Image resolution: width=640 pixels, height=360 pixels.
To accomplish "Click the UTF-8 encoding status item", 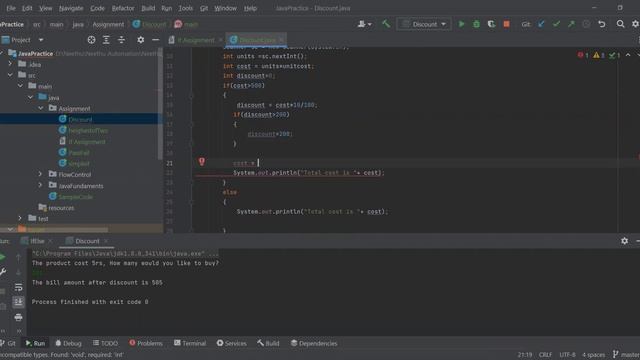I will coord(567,355).
